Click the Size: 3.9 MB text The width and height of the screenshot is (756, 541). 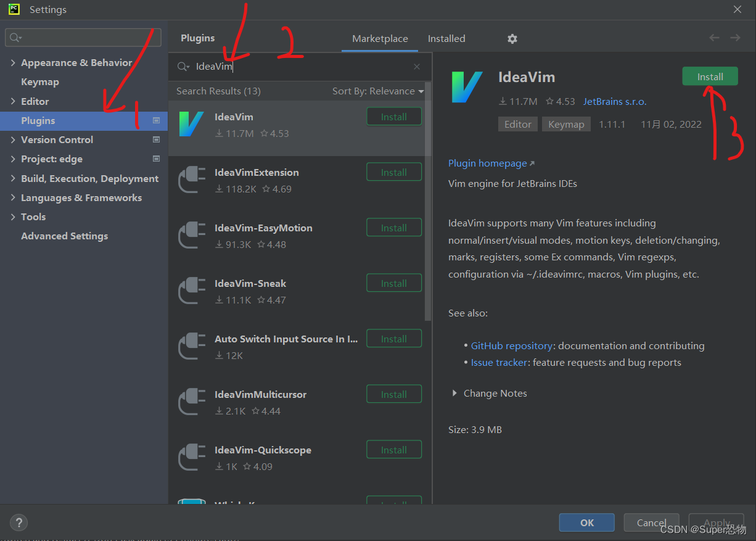(475, 429)
